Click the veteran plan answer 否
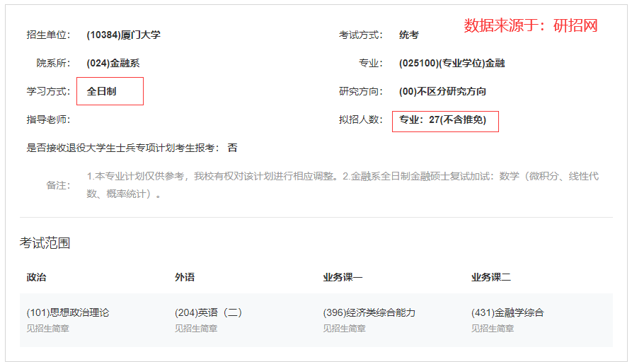Screen dimensions: 632x364 233,148
